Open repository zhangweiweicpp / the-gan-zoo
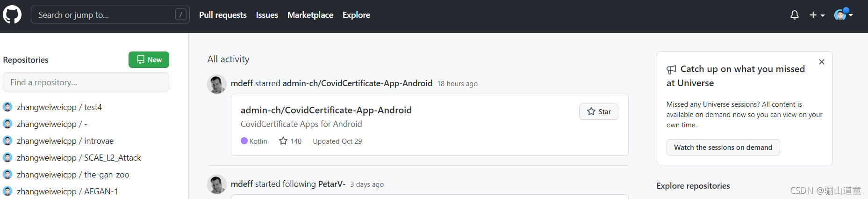The height and width of the screenshot is (199, 868). coord(73,175)
